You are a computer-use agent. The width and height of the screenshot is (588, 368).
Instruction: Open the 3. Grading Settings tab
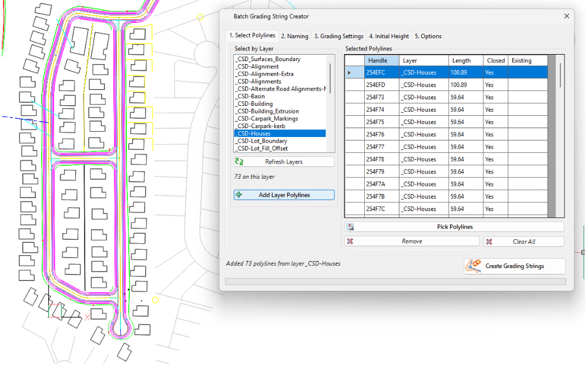pyautogui.click(x=338, y=36)
